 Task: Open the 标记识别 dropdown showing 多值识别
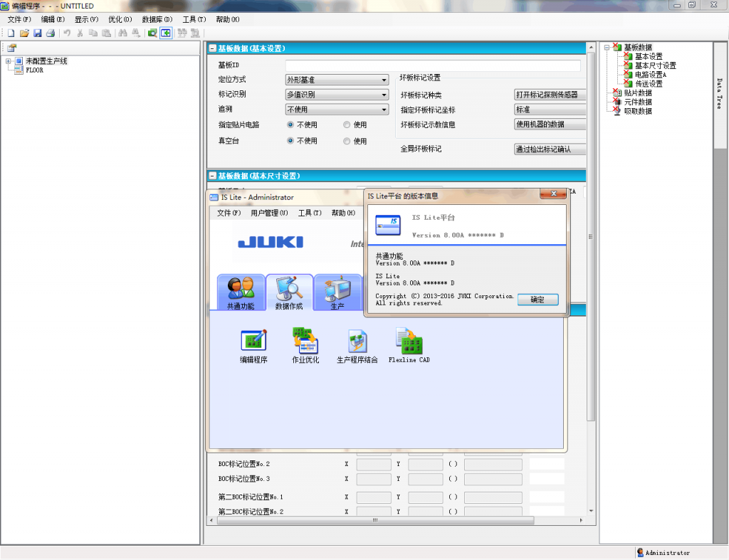coord(337,95)
